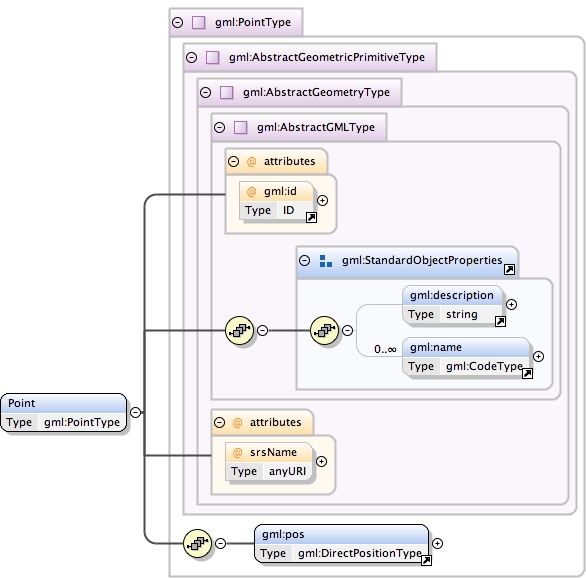This screenshot has height=578, width=586.
Task: Expand gml:description element
Action: (512, 305)
